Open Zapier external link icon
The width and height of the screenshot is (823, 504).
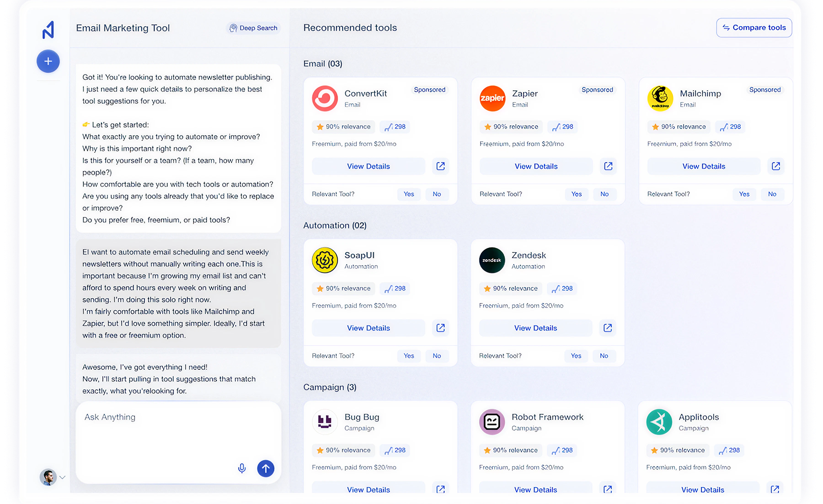(x=608, y=166)
